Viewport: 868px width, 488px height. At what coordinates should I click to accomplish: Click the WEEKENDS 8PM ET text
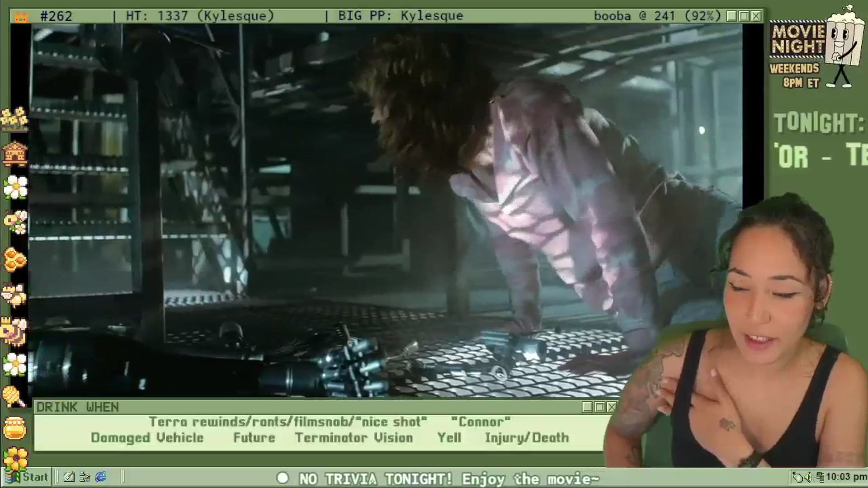click(795, 75)
